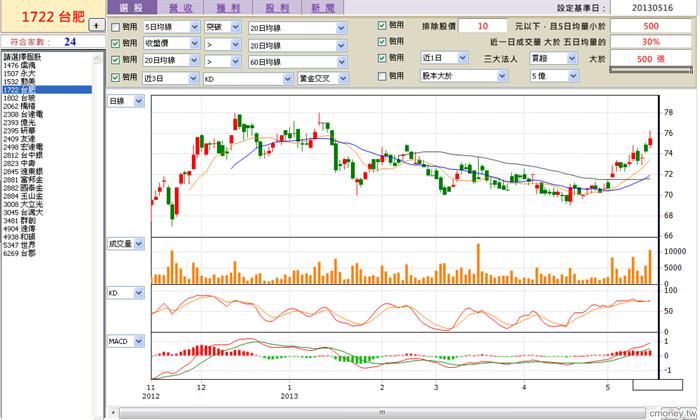Viewport: 700px width, 420px height.
Task: Open the 買超 dropdown for 三大法人
Action: point(572,58)
